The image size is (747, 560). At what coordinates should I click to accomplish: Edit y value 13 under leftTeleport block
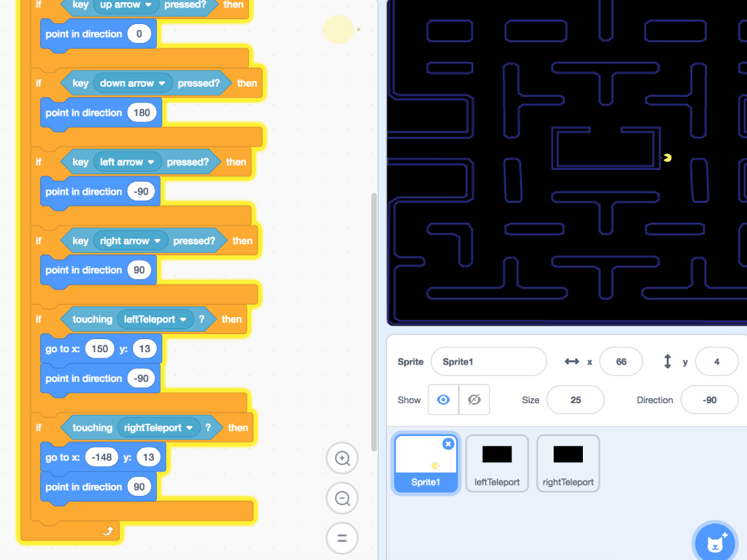pos(144,349)
